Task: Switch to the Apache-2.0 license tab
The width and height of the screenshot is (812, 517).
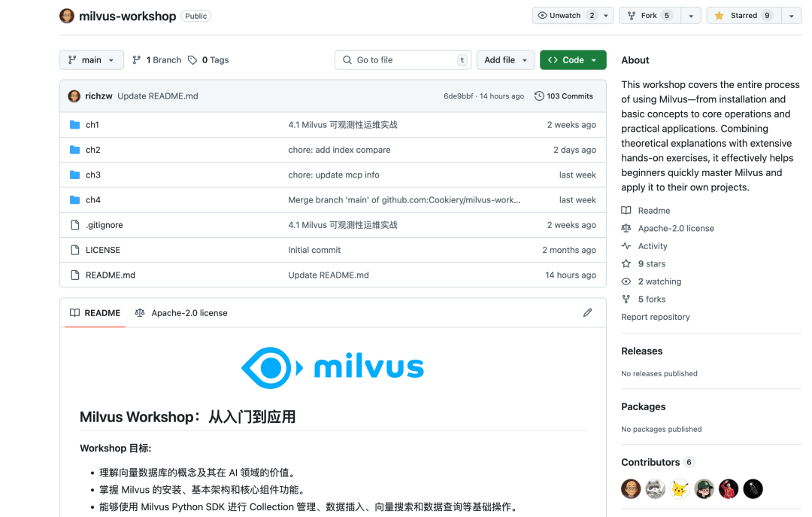Action: (181, 313)
